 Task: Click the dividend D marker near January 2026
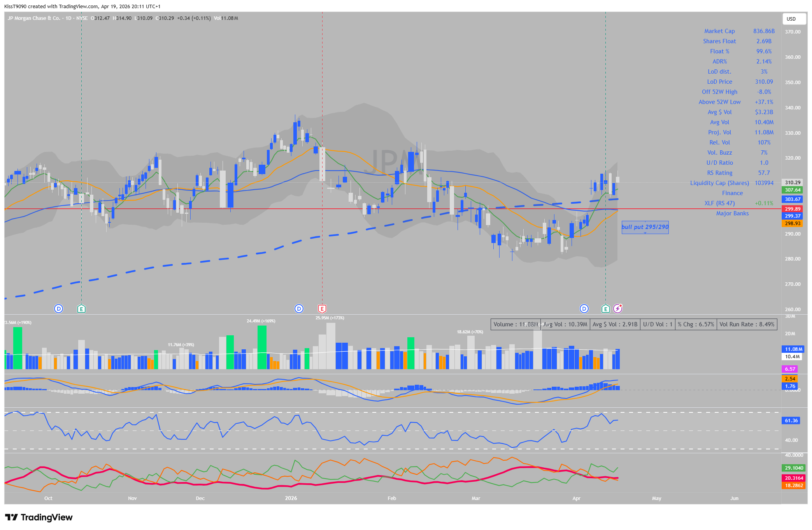[299, 309]
